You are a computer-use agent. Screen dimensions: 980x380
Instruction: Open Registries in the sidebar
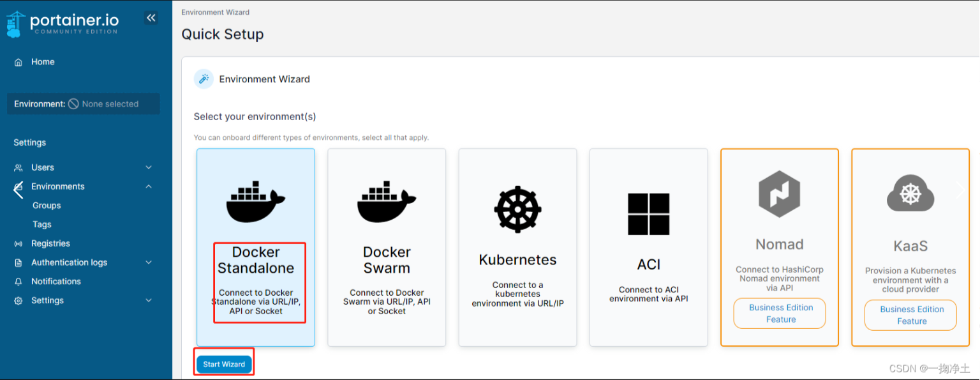[50, 243]
